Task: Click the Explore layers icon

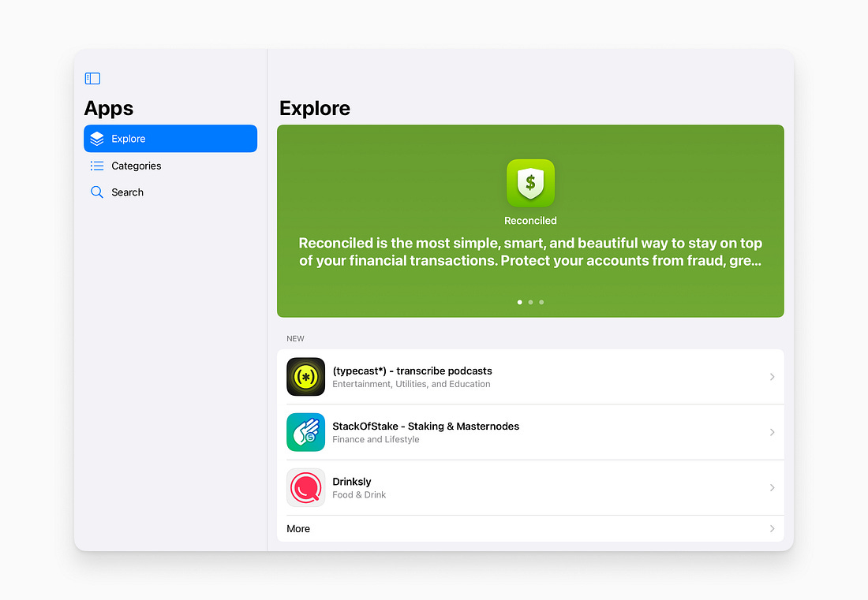Action: (x=97, y=139)
